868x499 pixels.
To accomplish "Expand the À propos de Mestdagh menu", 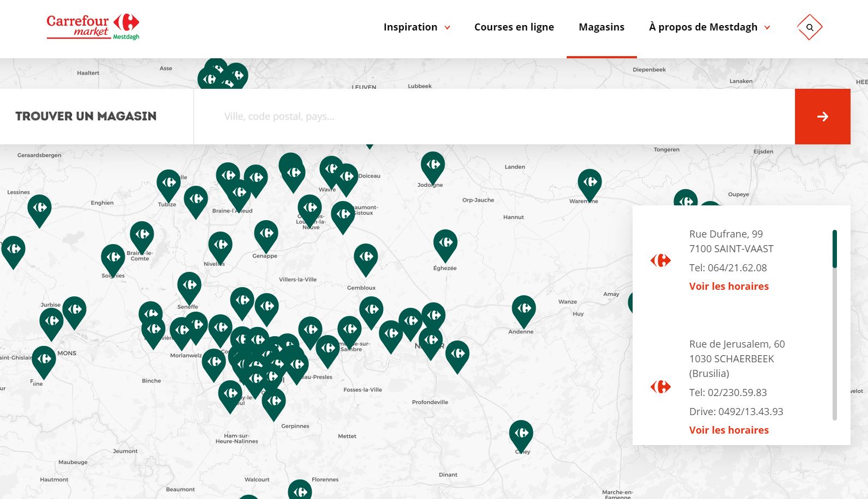I will pyautogui.click(x=709, y=27).
